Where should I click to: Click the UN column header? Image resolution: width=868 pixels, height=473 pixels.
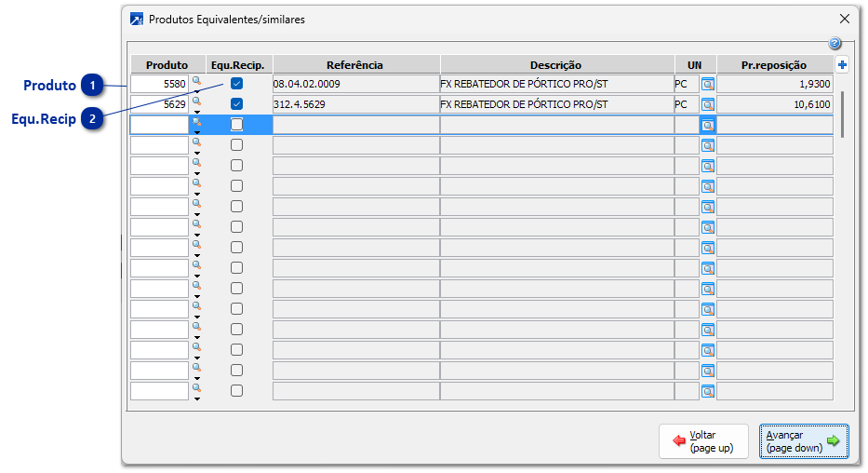pyautogui.click(x=695, y=65)
